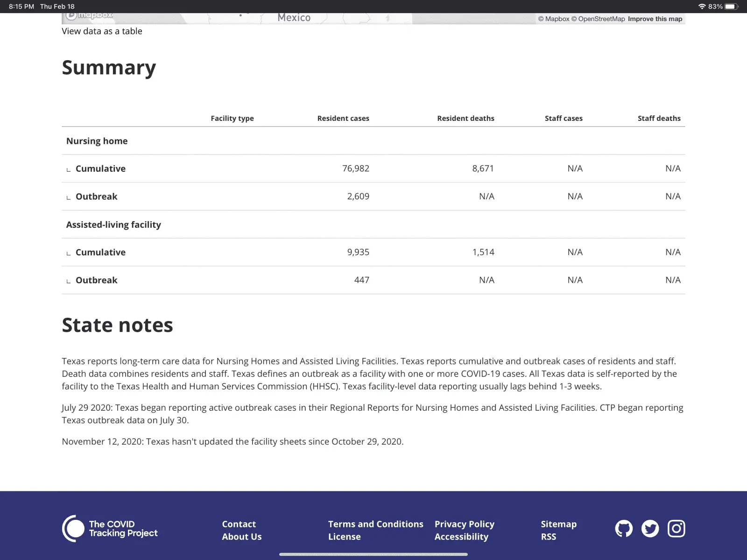This screenshot has height=560, width=747.
Task: Open the Privacy Policy link
Action: (464, 524)
